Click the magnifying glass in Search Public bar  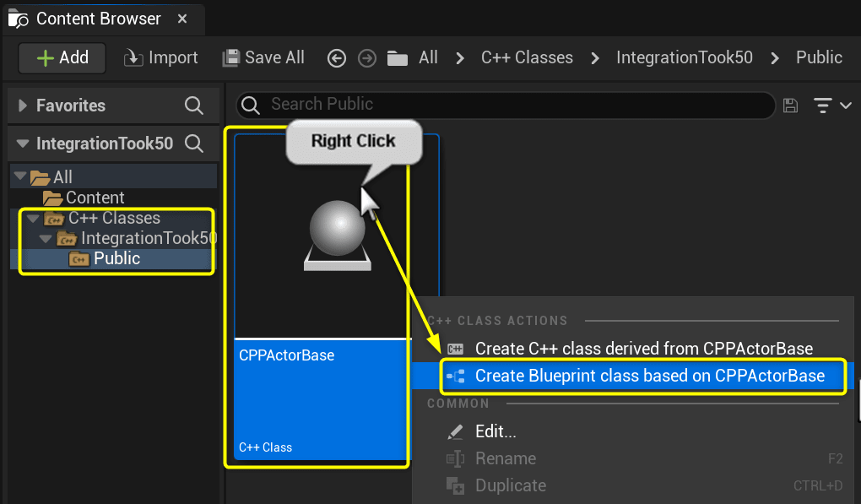[250, 106]
